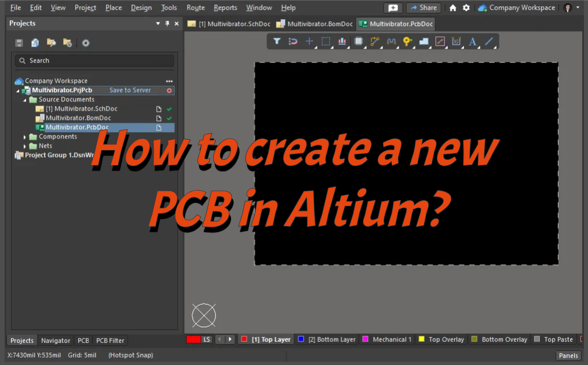The image size is (588, 365).
Task: Switch to the Navigator panel tab
Action: pos(56,341)
